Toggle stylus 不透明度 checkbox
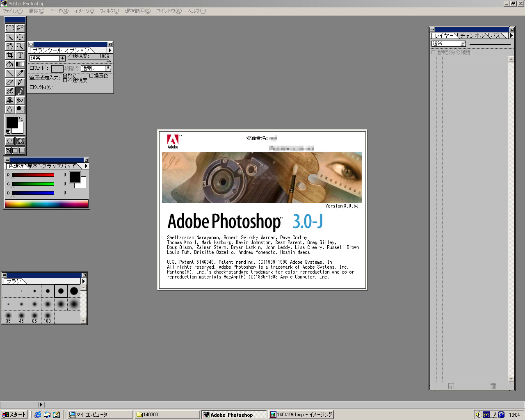This screenshot has width=525, height=420. tap(65, 80)
